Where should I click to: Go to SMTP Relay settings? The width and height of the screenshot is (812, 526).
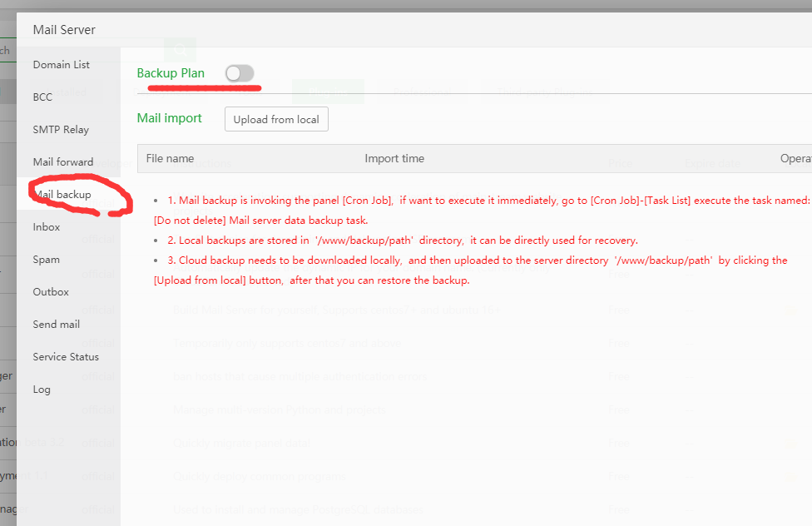(61, 130)
